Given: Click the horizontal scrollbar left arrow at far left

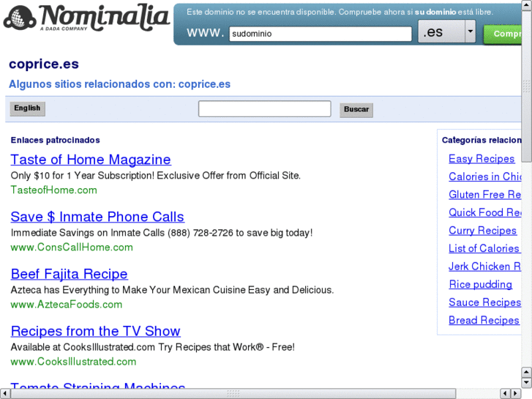Looking at the screenshot, I should 4,393.
